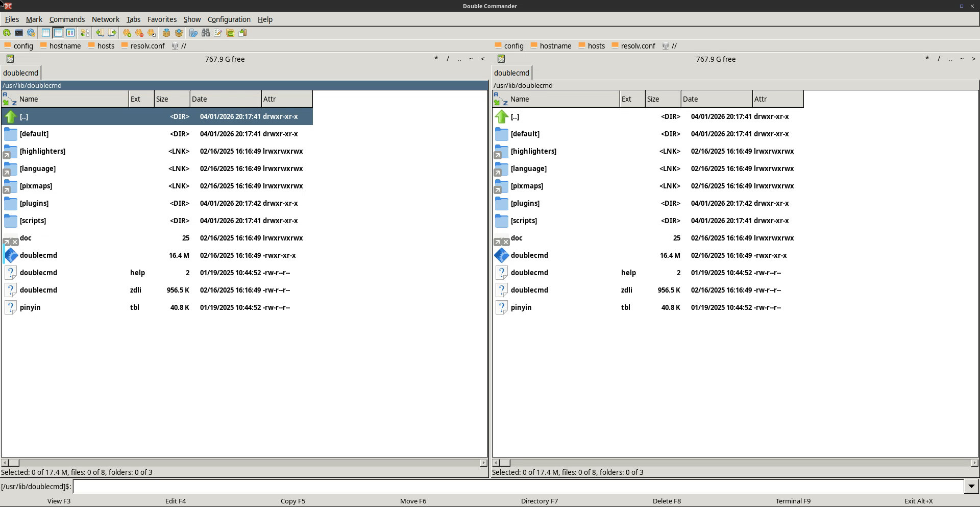
Task: Click the Unselect group minus icon
Action: [x=139, y=33]
